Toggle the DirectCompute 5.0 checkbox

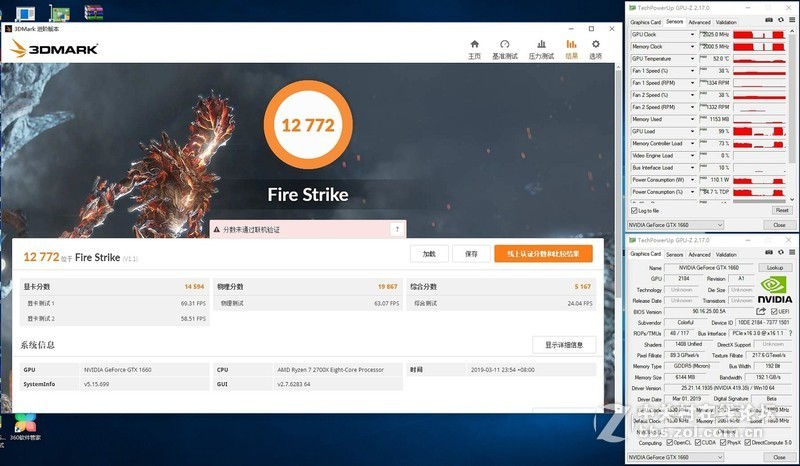point(747,443)
